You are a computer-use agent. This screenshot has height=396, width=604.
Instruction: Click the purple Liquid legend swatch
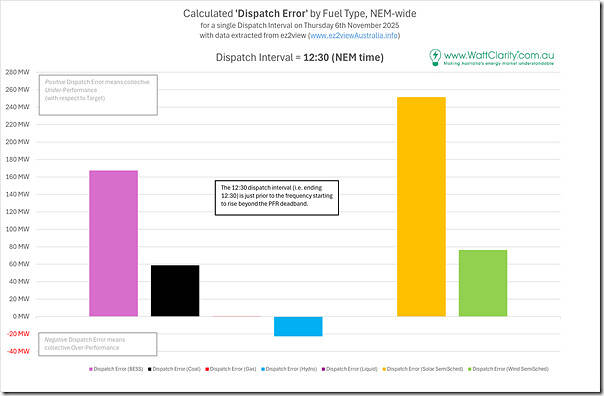coord(324,369)
